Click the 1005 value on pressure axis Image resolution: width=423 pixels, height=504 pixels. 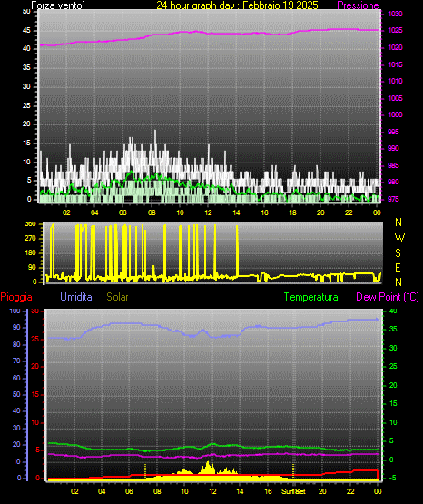pyautogui.click(x=395, y=98)
